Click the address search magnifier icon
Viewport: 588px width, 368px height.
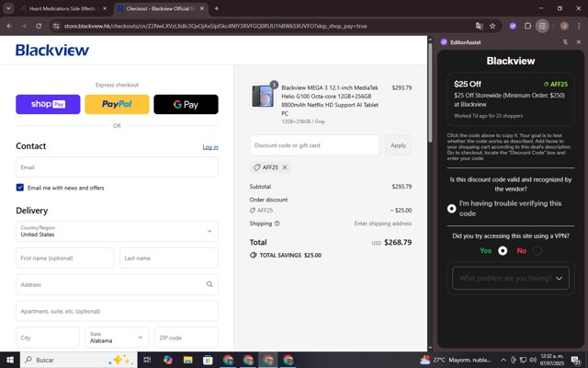(209, 284)
